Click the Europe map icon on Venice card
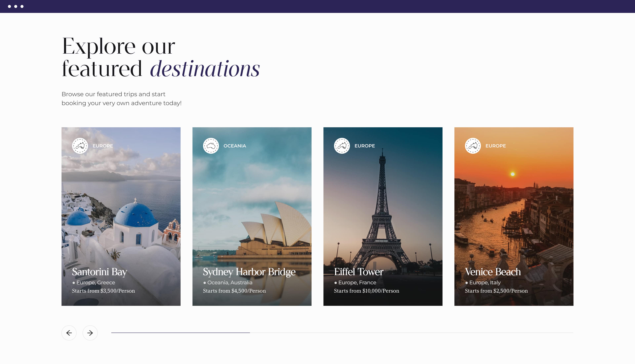 point(473,146)
